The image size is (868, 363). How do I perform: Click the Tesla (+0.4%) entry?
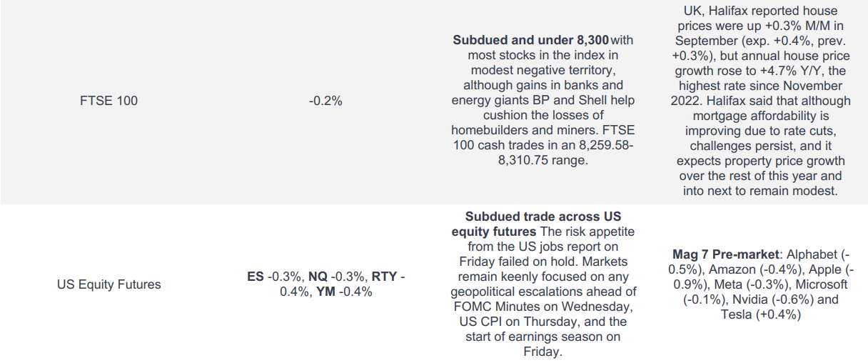point(761,314)
